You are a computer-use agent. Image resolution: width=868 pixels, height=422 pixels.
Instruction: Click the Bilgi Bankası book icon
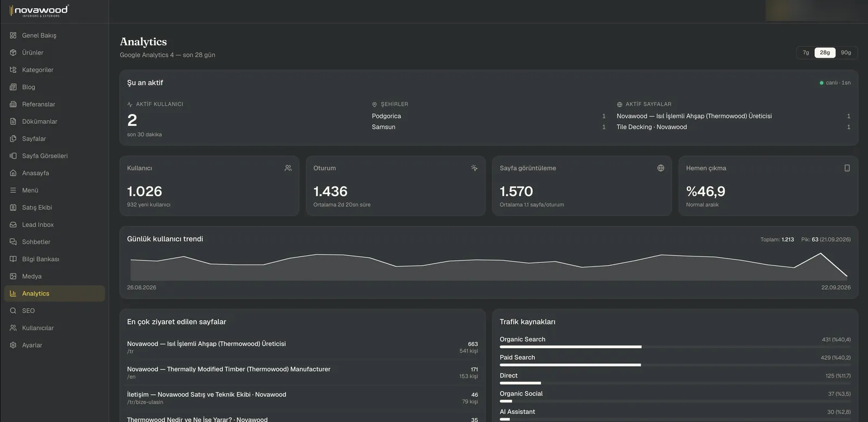coord(13,259)
